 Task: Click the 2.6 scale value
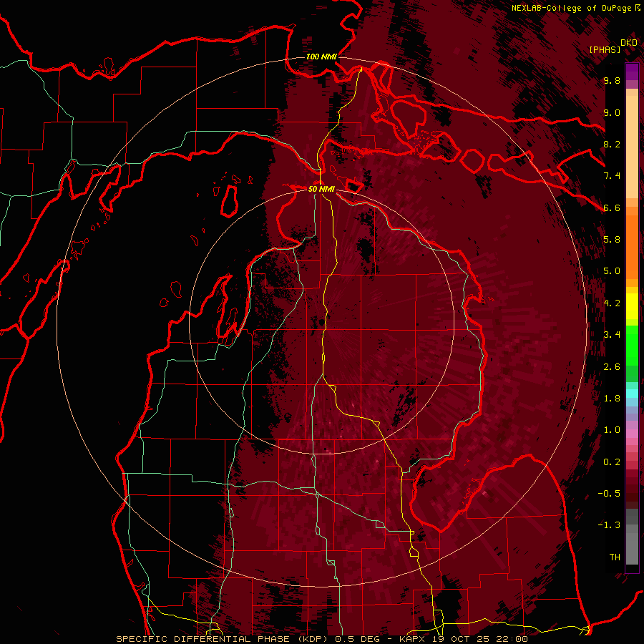tap(612, 367)
